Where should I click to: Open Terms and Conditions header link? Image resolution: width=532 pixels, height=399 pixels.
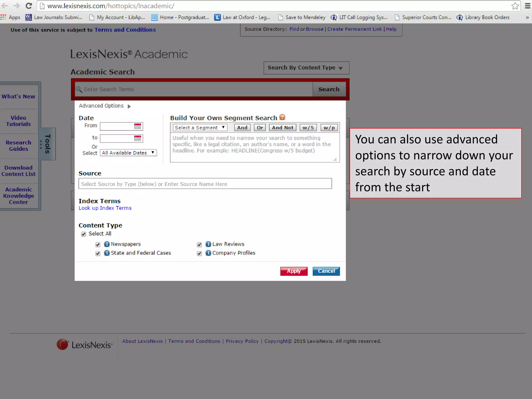[125, 30]
